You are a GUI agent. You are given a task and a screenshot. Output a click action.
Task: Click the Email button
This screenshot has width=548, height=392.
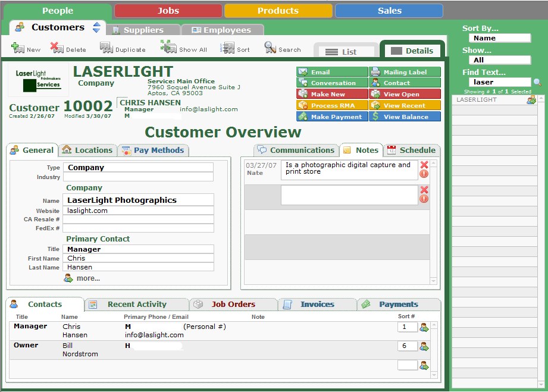click(332, 72)
